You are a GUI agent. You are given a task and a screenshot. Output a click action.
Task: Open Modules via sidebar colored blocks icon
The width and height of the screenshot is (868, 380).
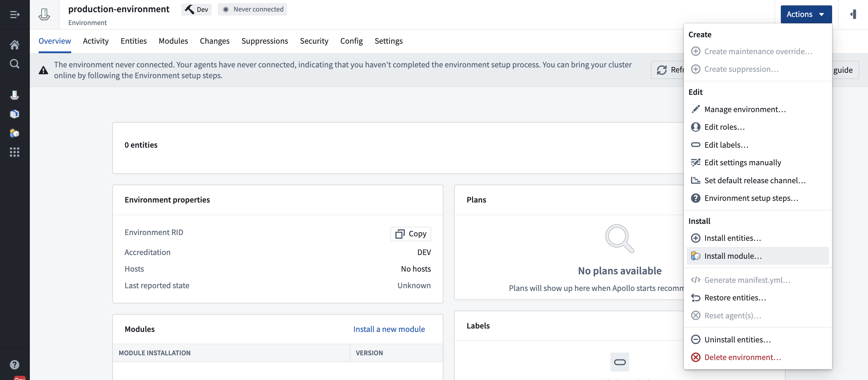(15, 133)
